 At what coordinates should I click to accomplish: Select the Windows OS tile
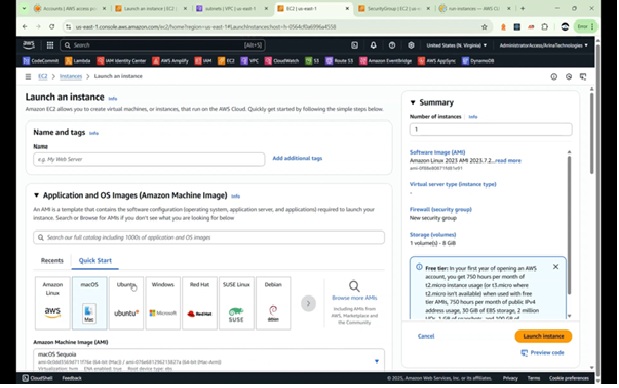pos(163,303)
